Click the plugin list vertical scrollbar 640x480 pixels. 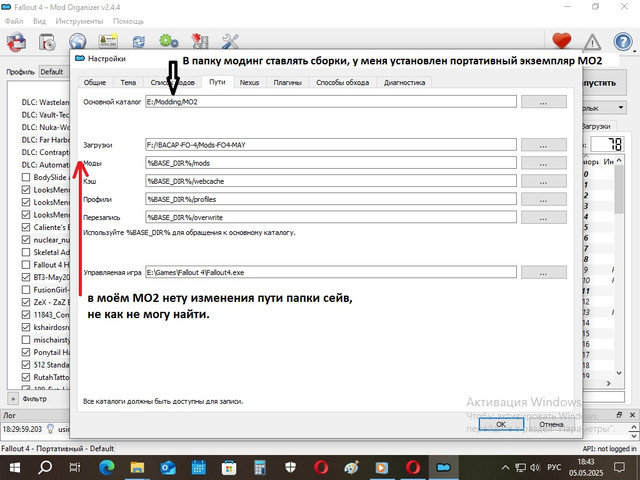coord(619,190)
